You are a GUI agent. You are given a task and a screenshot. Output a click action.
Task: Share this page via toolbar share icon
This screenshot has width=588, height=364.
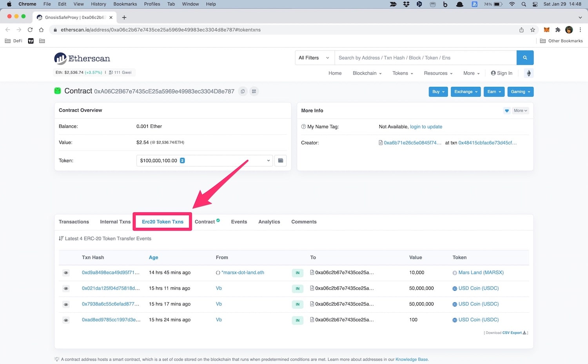point(521,30)
